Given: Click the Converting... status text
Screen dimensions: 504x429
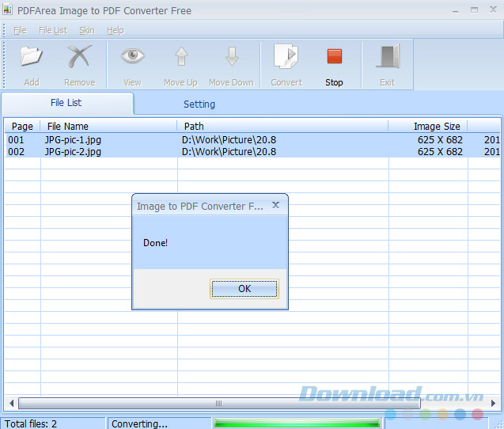Looking at the screenshot, I should (139, 423).
